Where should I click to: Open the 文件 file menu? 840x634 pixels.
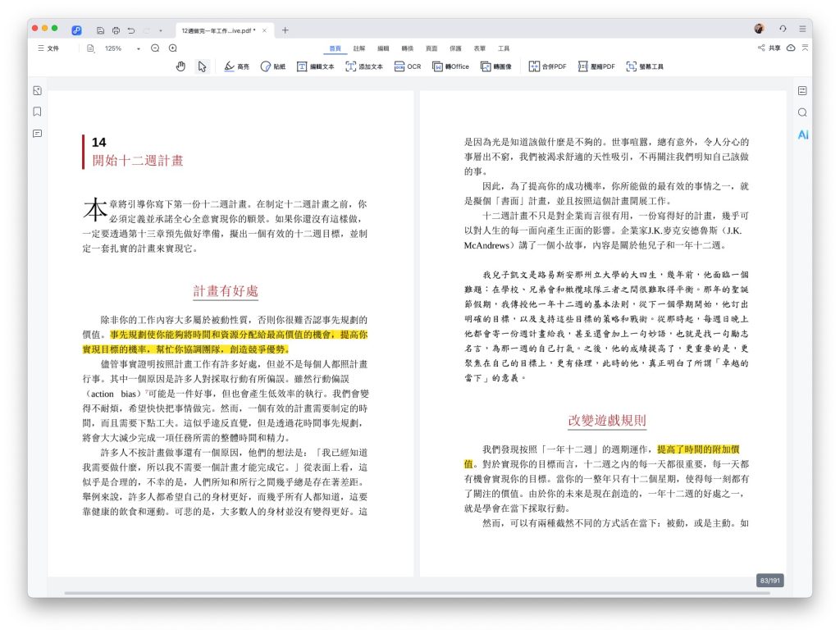(x=48, y=48)
